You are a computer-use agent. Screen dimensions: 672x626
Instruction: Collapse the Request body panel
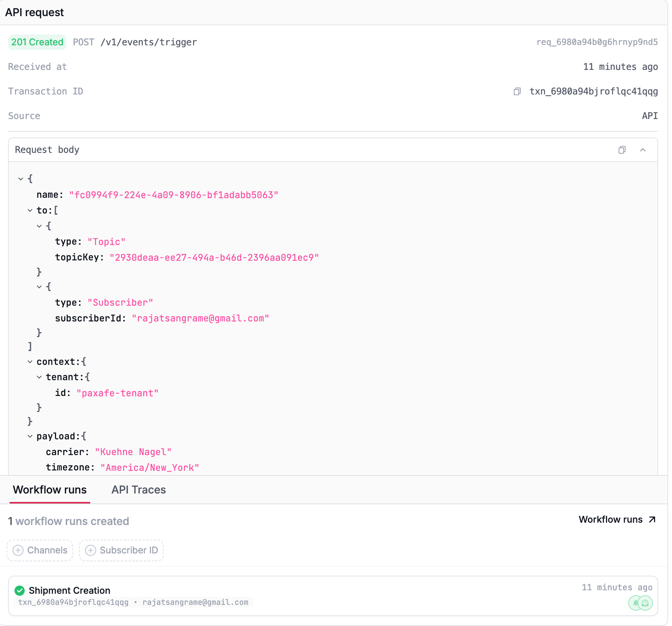[643, 150]
